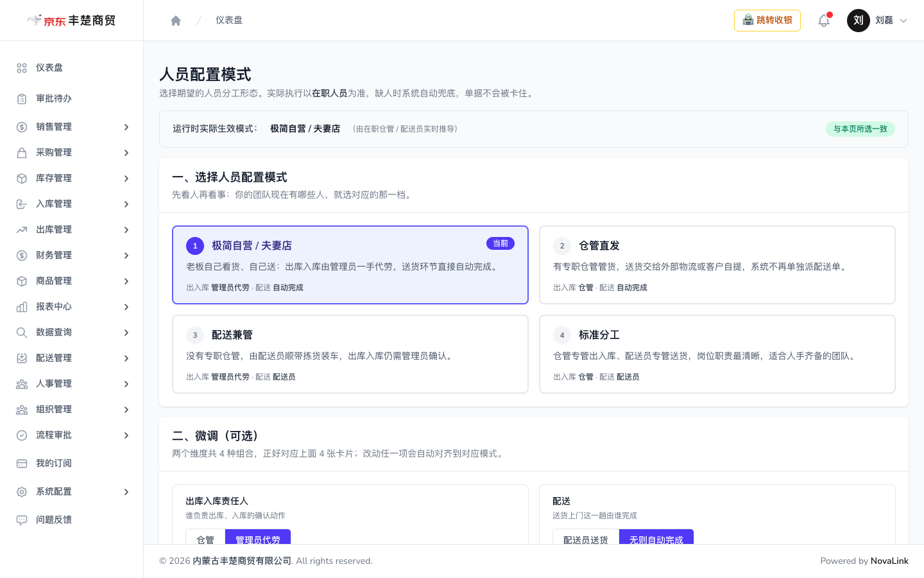Expand the 财务管理 submenu chevron

(126, 256)
